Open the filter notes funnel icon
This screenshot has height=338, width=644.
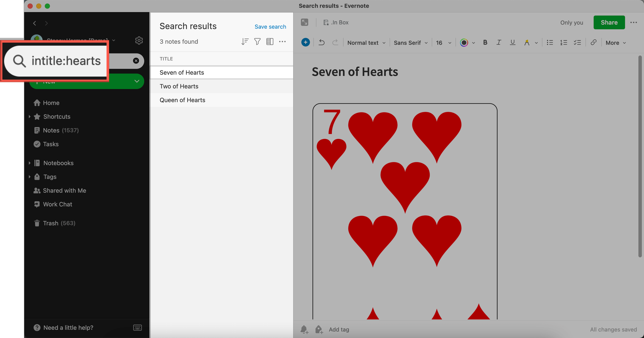[x=257, y=41]
